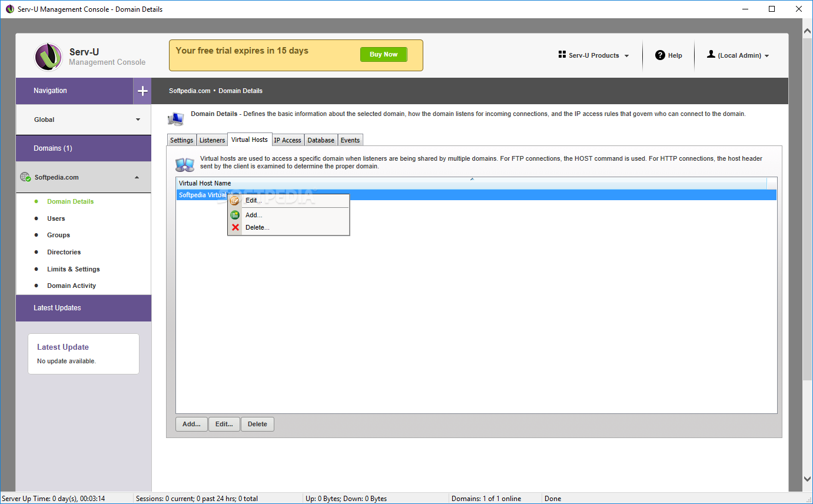Choose Delete... from the context menu
Screen dimensions: 813x504
pos(288,227)
